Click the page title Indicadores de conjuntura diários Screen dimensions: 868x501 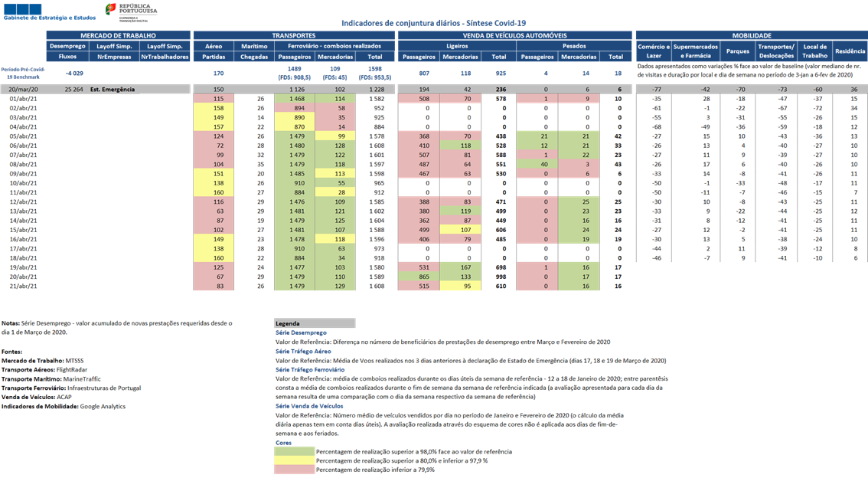click(x=433, y=23)
